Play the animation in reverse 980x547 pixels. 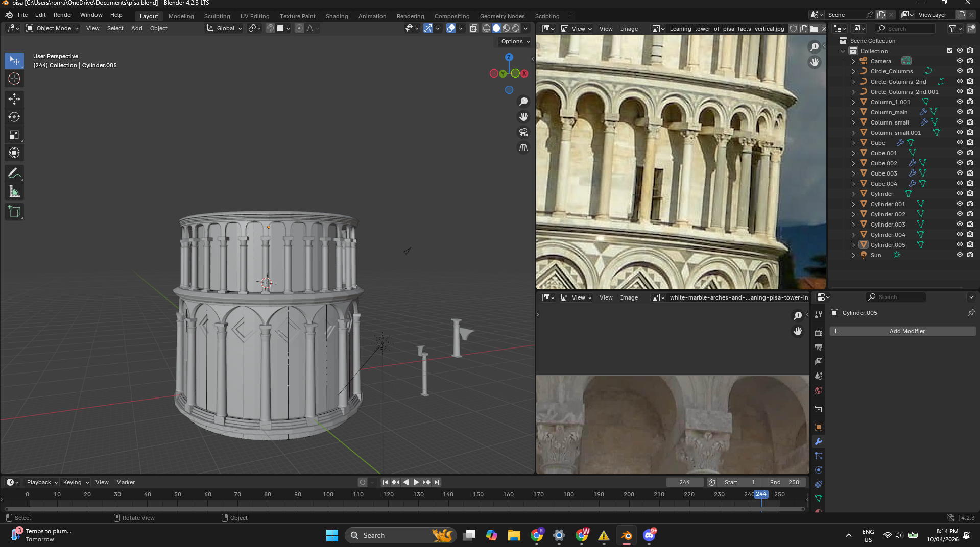[x=406, y=482]
